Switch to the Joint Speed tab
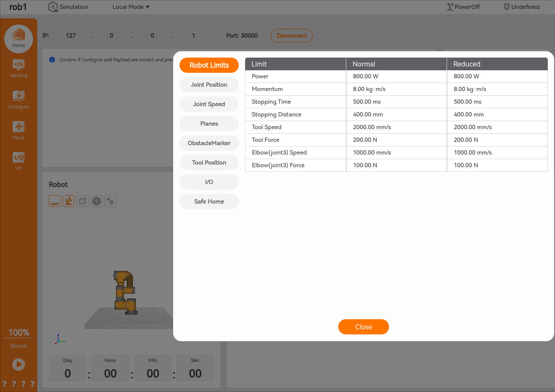The width and height of the screenshot is (555, 392). 209,104
